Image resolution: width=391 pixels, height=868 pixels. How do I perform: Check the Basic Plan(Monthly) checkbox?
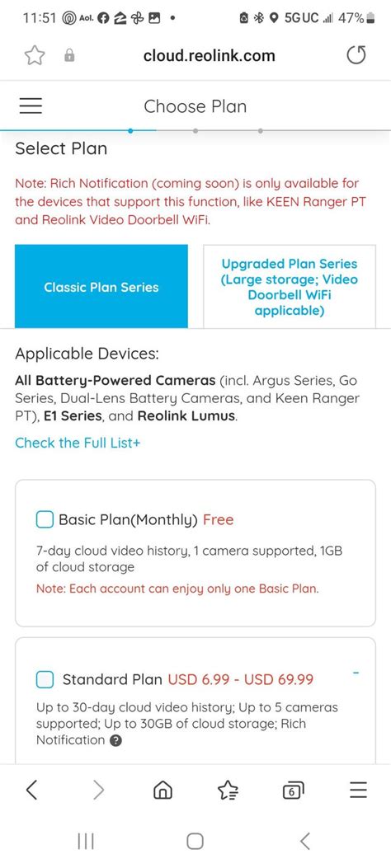45,520
